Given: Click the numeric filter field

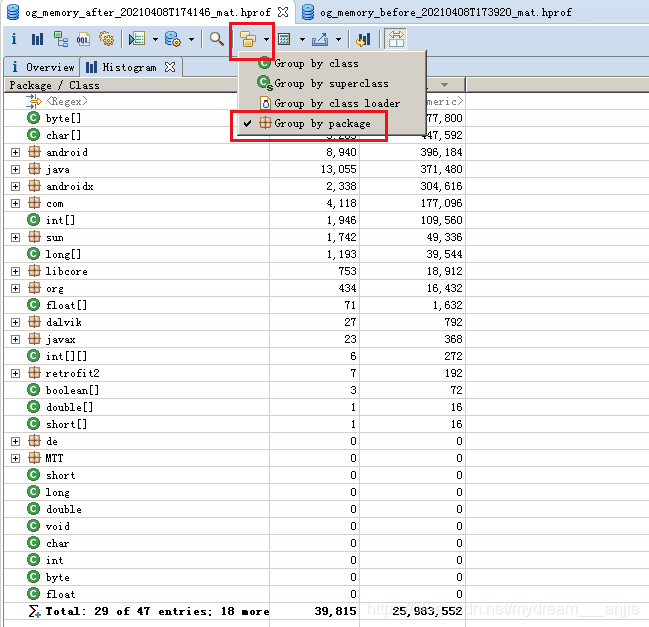Looking at the screenshot, I should [x=445, y=101].
